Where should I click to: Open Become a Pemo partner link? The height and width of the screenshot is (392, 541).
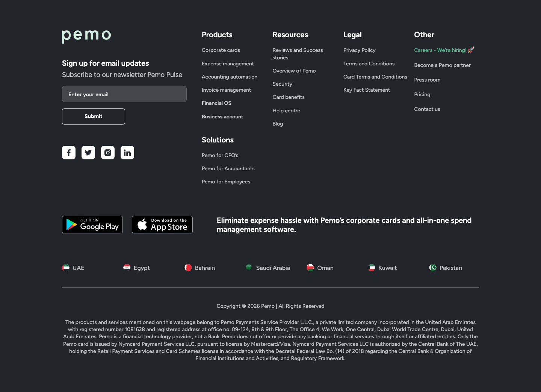point(442,65)
